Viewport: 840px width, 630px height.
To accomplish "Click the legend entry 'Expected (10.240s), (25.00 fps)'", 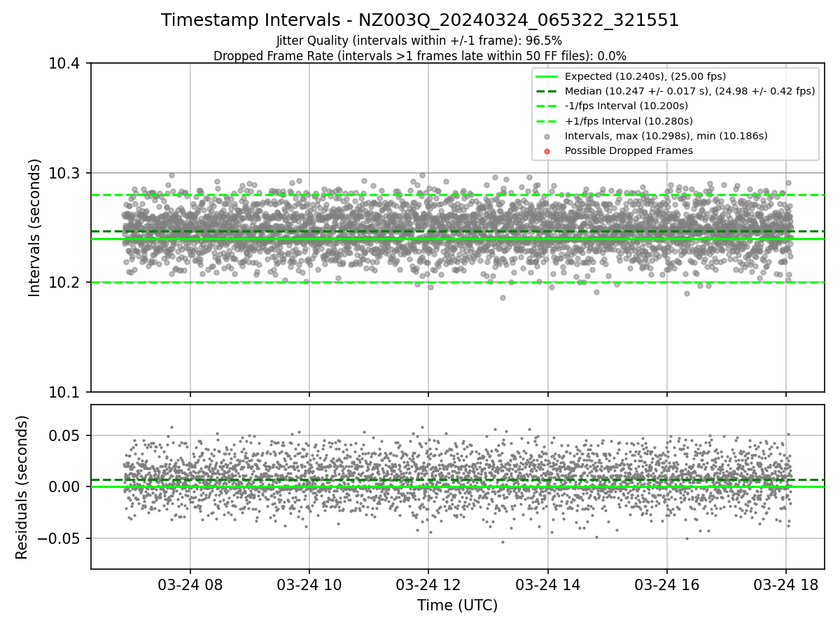I will click(x=645, y=76).
